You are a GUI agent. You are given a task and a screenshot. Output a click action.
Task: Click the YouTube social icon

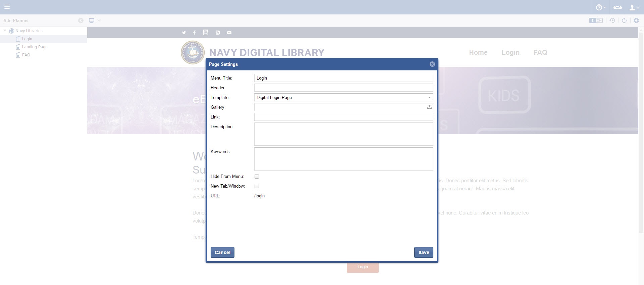[x=206, y=33]
